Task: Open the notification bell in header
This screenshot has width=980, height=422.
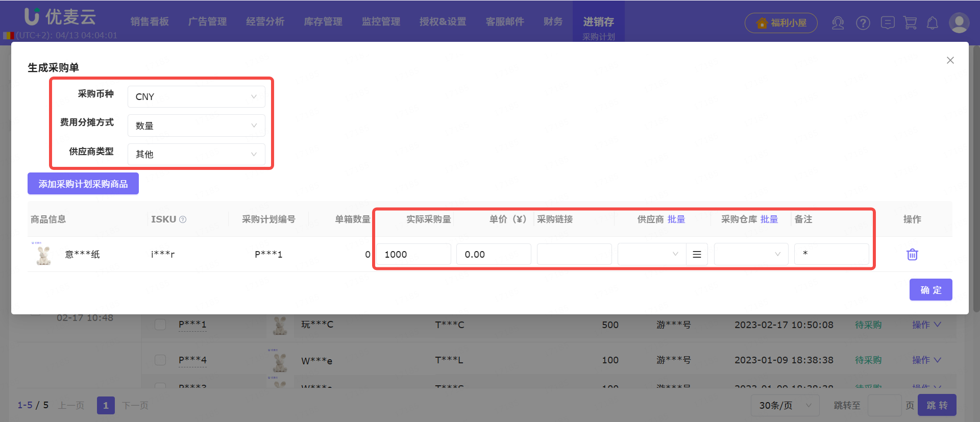Action: [932, 23]
